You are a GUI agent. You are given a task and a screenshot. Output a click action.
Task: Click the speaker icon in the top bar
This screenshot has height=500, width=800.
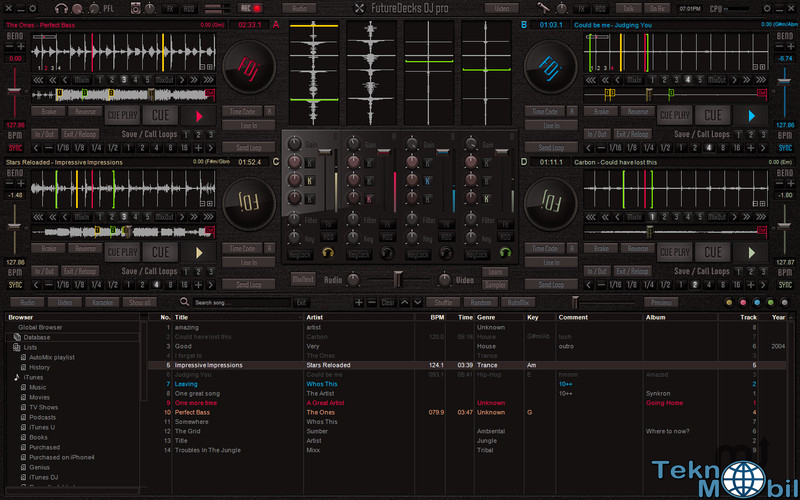(136, 8)
